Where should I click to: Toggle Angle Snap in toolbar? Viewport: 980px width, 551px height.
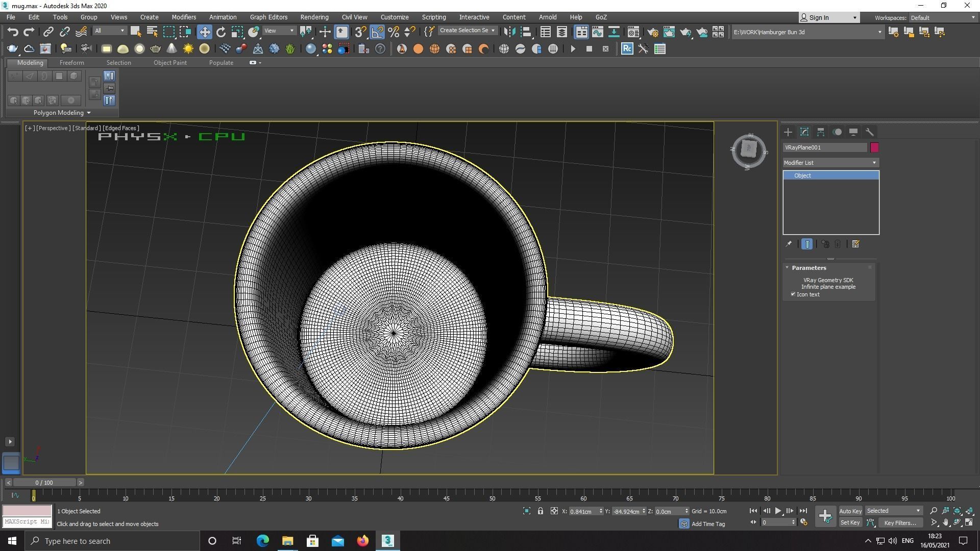377,32
